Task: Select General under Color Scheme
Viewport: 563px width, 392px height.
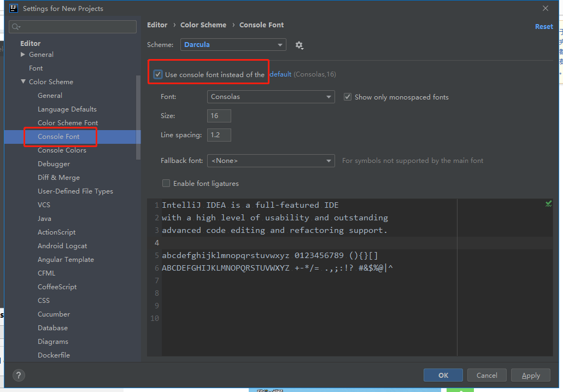Action: [50, 96]
